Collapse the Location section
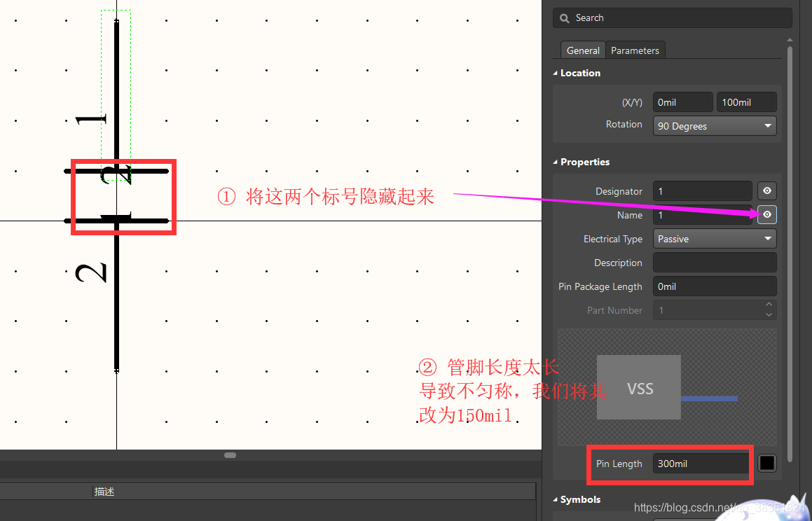 [x=556, y=74]
